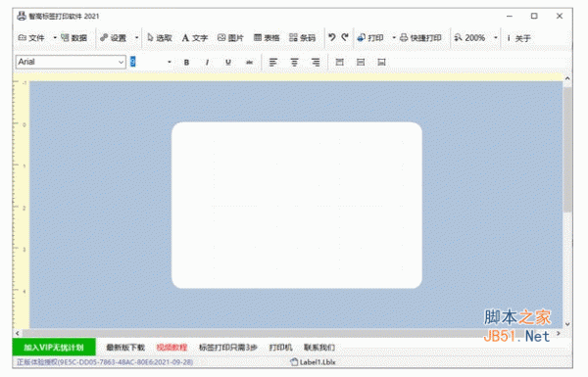Image resolution: width=588 pixels, height=377 pixels.
Task: Redo the last action
Action: coord(345,37)
